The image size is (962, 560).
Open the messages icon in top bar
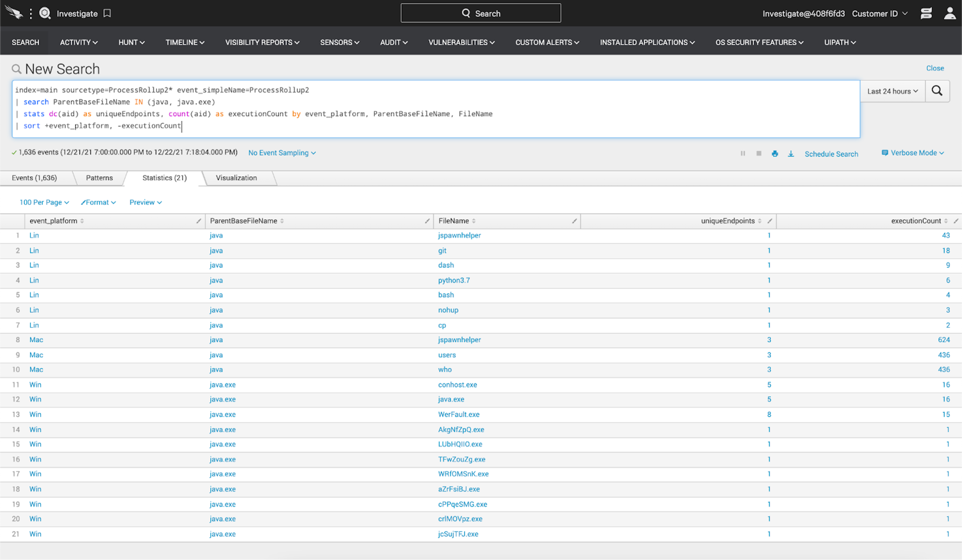point(926,13)
